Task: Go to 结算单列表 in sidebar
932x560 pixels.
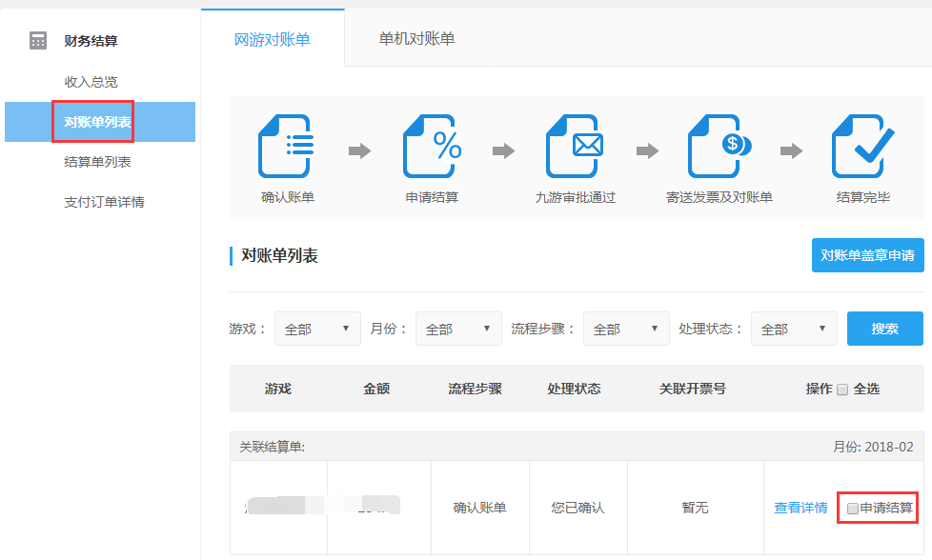Action: (x=97, y=162)
